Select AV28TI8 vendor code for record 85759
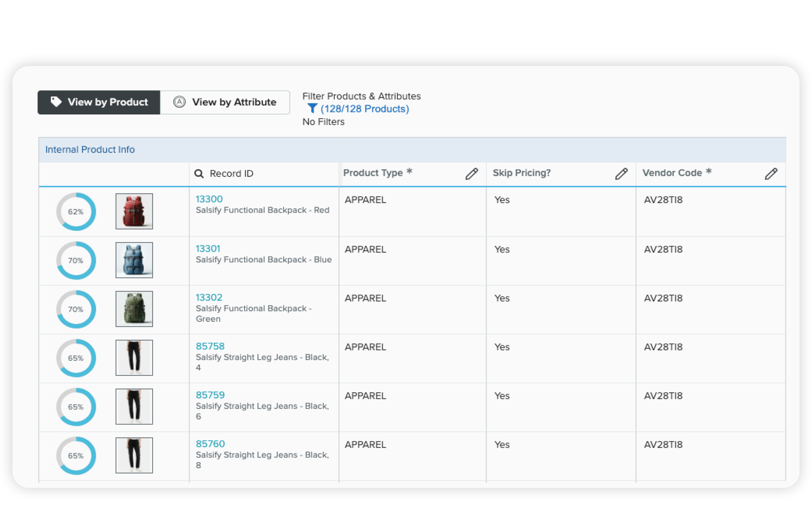The image size is (812, 531). 711,407
